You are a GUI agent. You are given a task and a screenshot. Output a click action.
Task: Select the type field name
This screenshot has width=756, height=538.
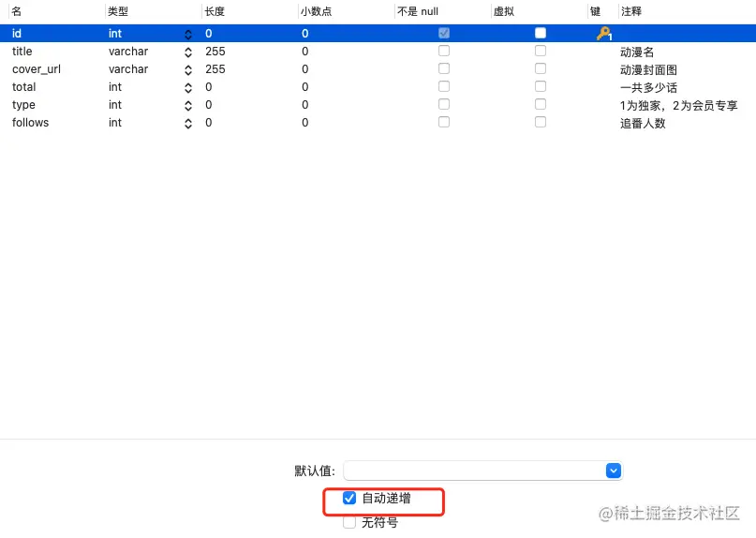[23, 105]
